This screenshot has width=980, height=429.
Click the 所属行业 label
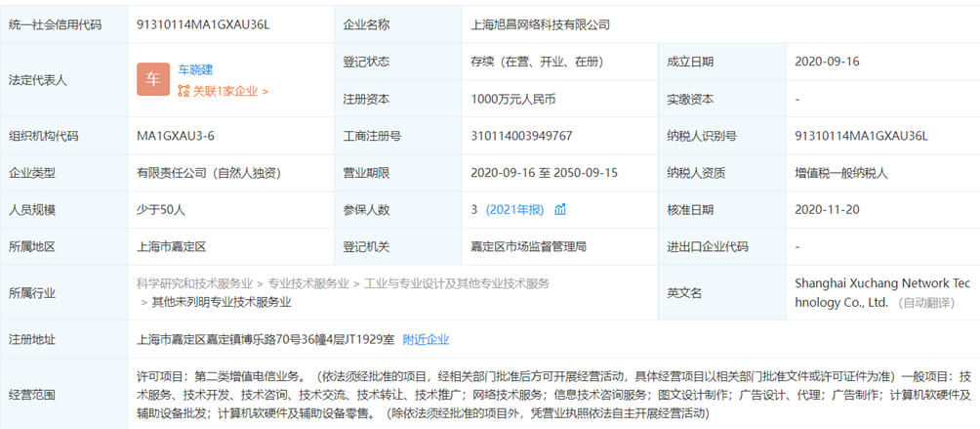pyautogui.click(x=32, y=292)
